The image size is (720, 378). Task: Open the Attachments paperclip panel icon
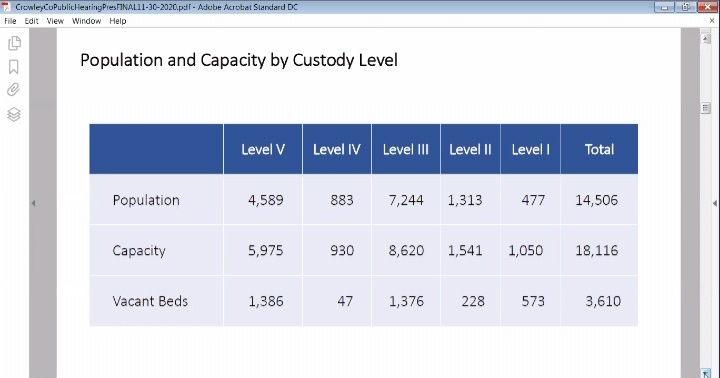pyautogui.click(x=14, y=90)
